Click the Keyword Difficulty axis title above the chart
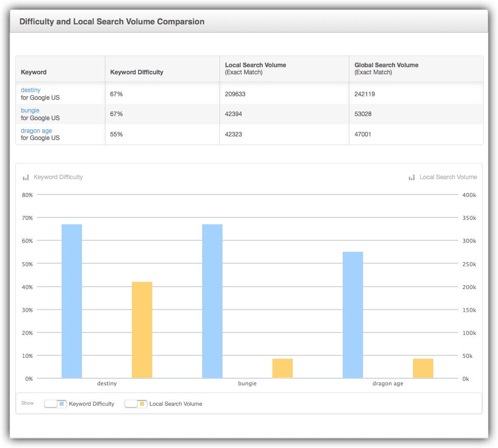The image size is (498, 448). coord(58,177)
